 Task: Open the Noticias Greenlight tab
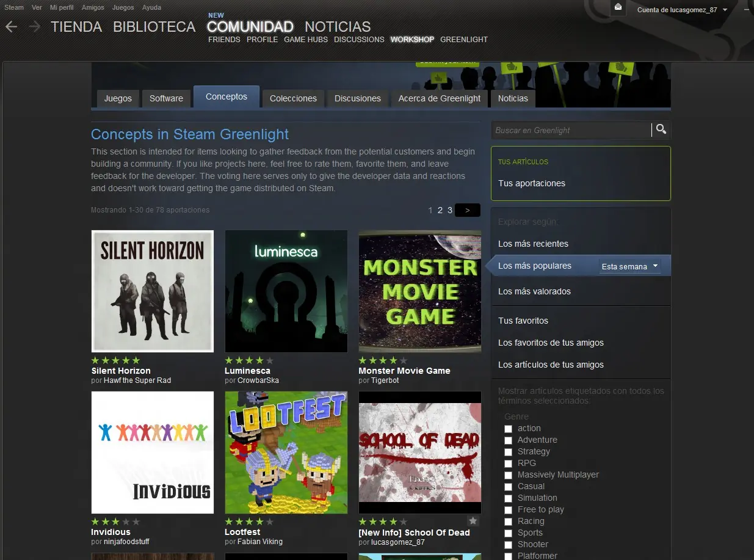coord(513,98)
